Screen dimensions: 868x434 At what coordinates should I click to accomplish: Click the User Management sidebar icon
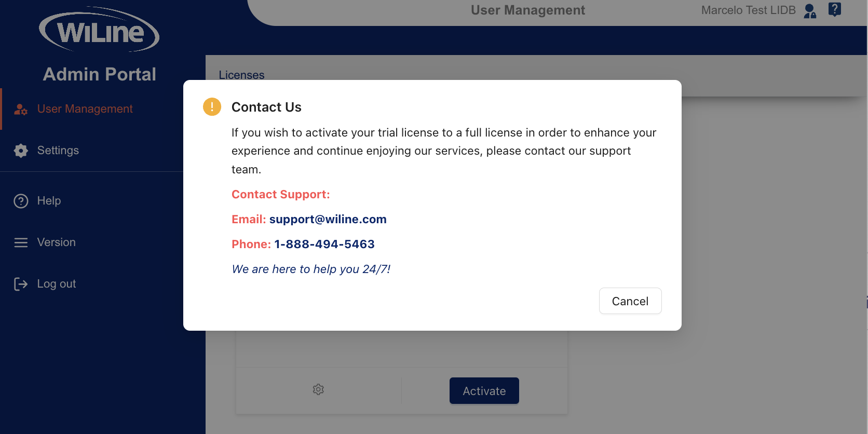[21, 109]
